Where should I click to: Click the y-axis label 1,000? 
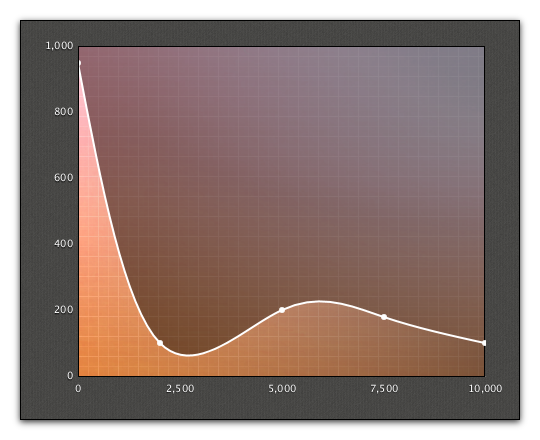(60, 45)
